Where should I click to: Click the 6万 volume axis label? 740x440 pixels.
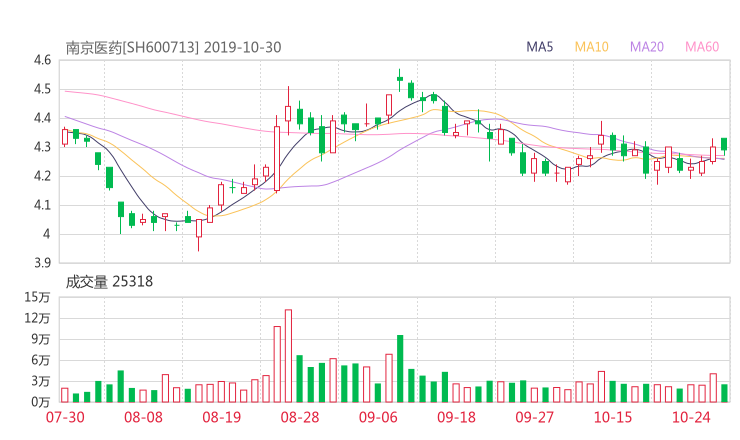coord(41,360)
